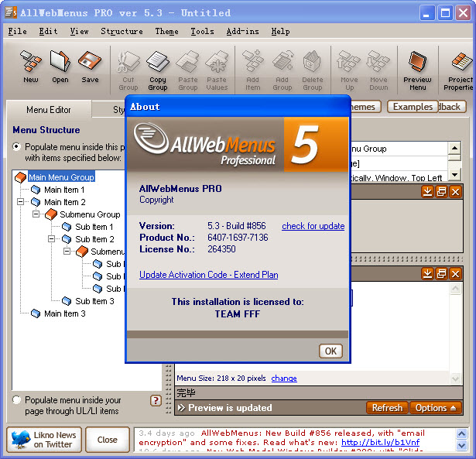Screen dimensions: 476x459
Task: Click the Likno News on Twitter bird
Action: click(20, 440)
